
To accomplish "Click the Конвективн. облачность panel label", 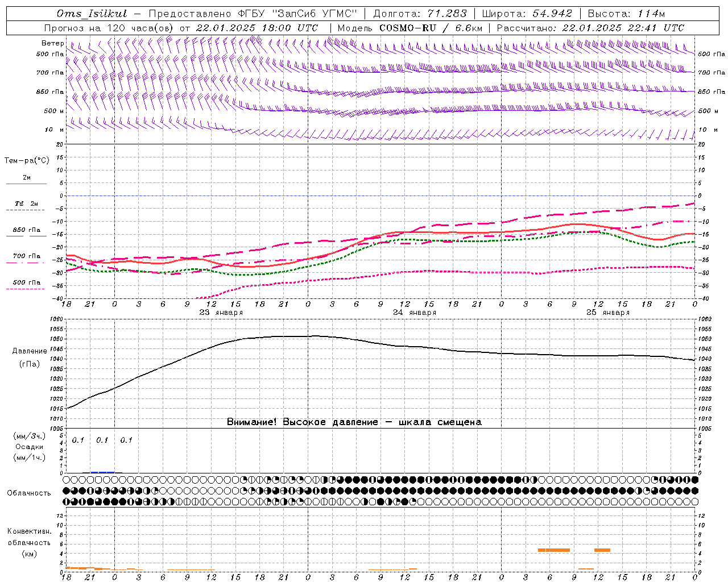I will pyautogui.click(x=29, y=537).
